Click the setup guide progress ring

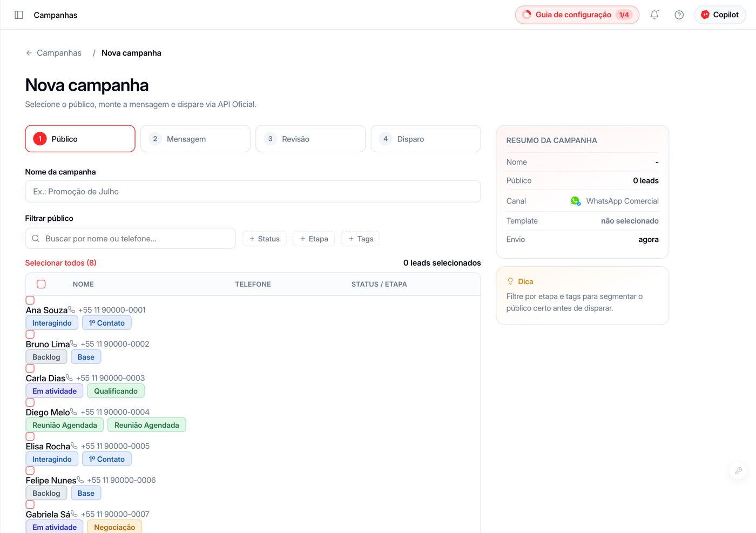pos(526,15)
